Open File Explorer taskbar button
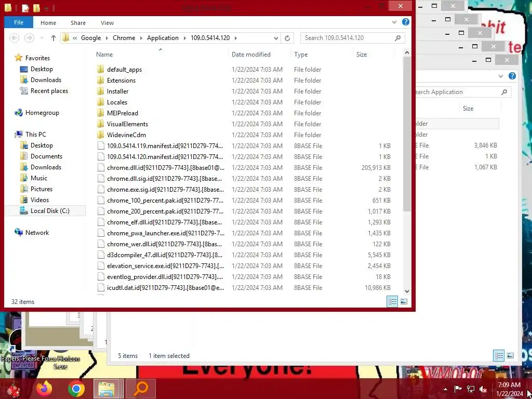Image resolution: width=532 pixels, height=399 pixels. pos(106,389)
